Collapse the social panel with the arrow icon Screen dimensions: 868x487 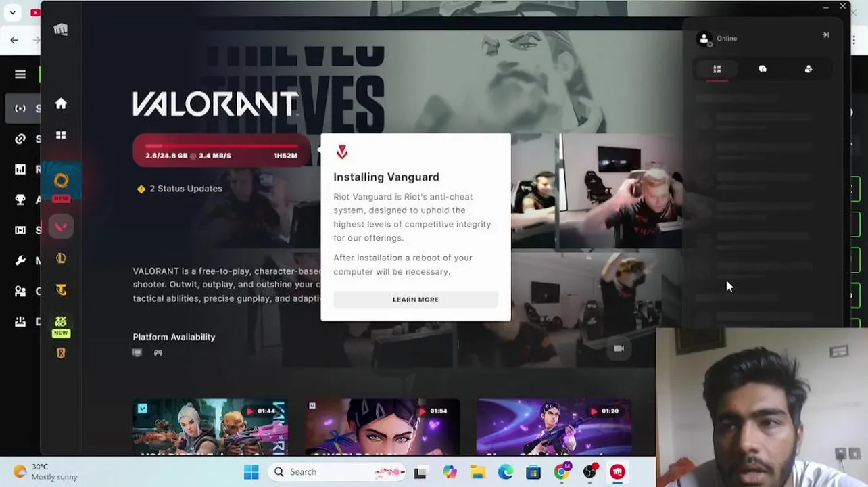825,34
